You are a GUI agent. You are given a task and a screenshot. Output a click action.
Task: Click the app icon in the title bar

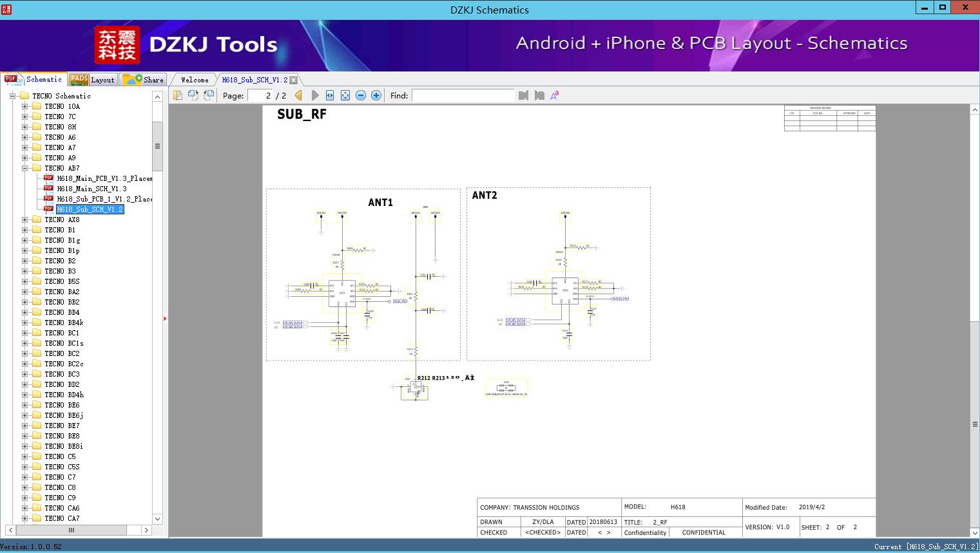(x=6, y=9)
